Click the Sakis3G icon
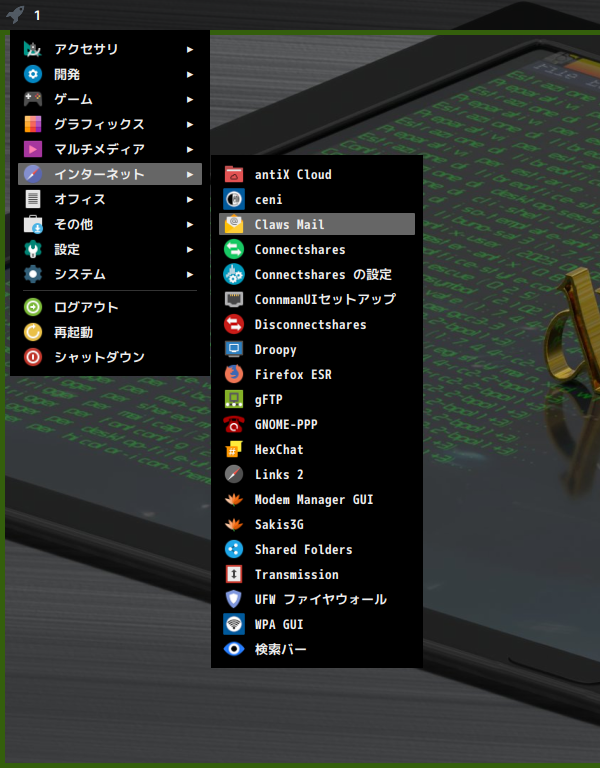This screenshot has height=768, width=600. 234,524
